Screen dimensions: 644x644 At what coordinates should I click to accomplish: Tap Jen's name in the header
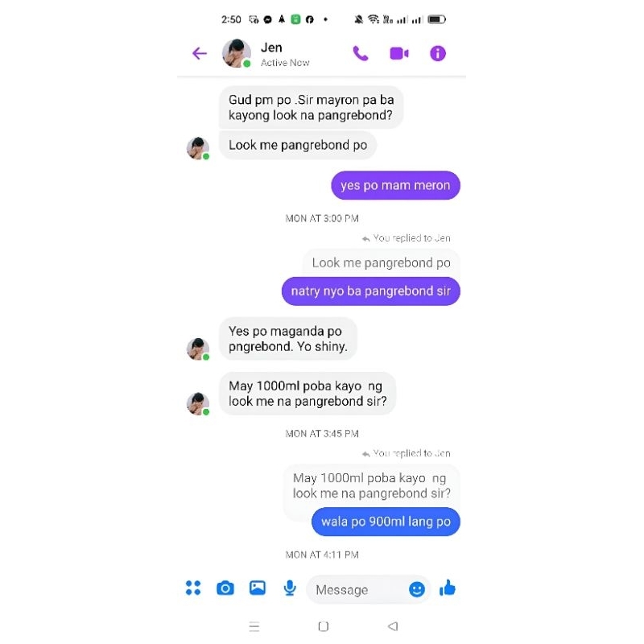click(271, 47)
